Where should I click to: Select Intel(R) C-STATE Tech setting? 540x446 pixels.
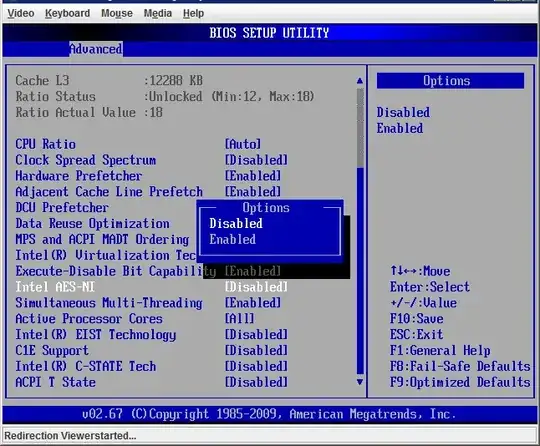tap(85, 366)
